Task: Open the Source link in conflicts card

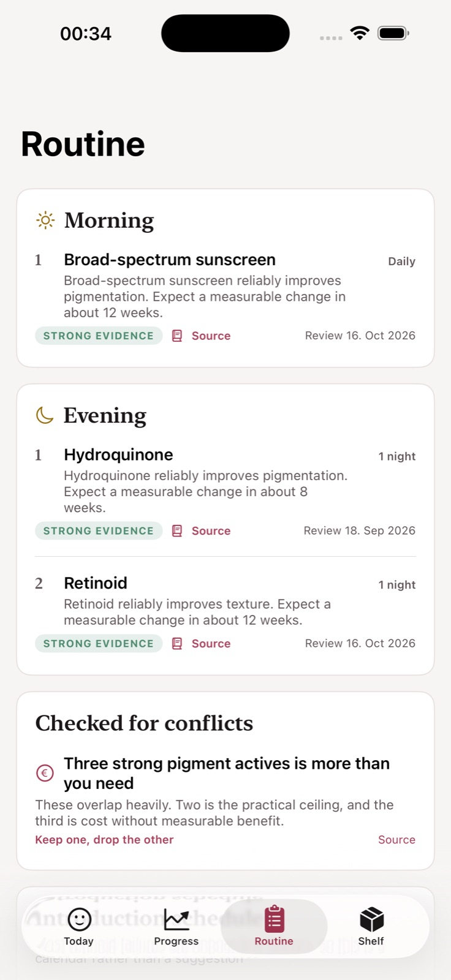Action: 396,840
